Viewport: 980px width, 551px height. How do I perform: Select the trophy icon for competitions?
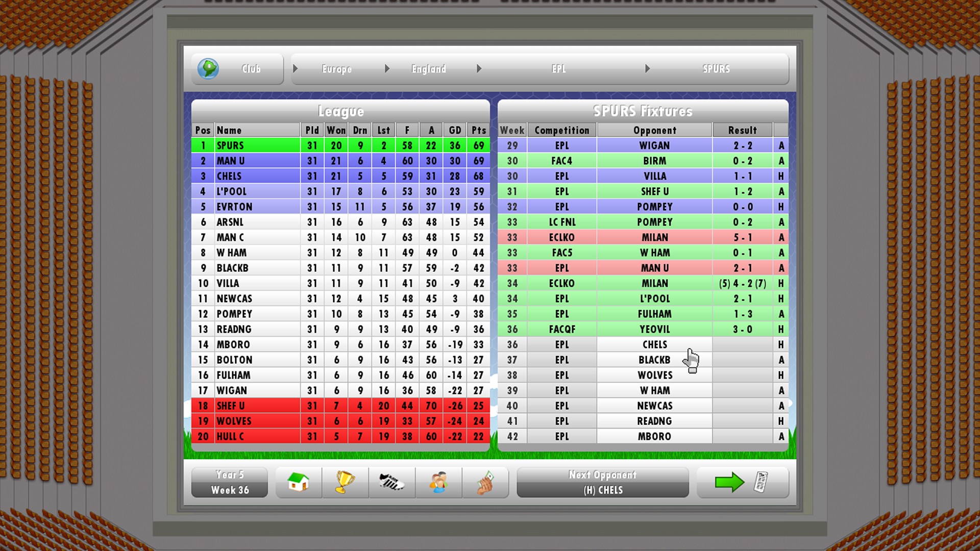(x=345, y=482)
